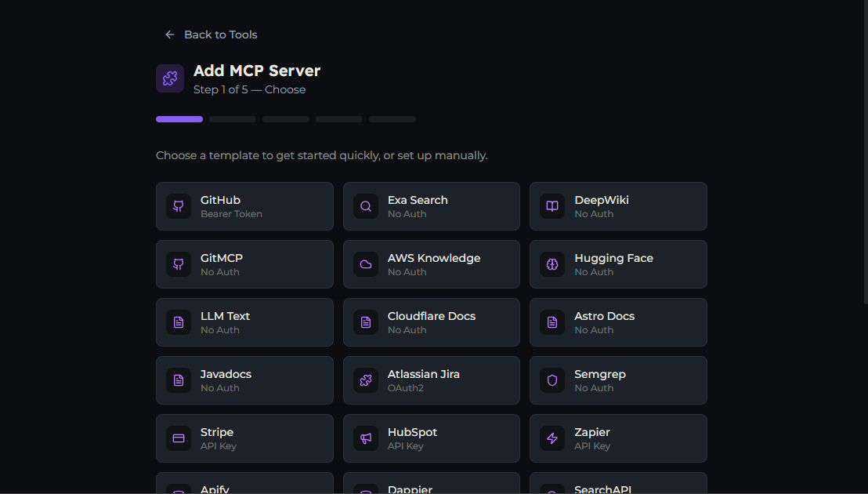This screenshot has height=494, width=868.
Task: Pick the DeepWiki template title
Action: tap(601, 200)
